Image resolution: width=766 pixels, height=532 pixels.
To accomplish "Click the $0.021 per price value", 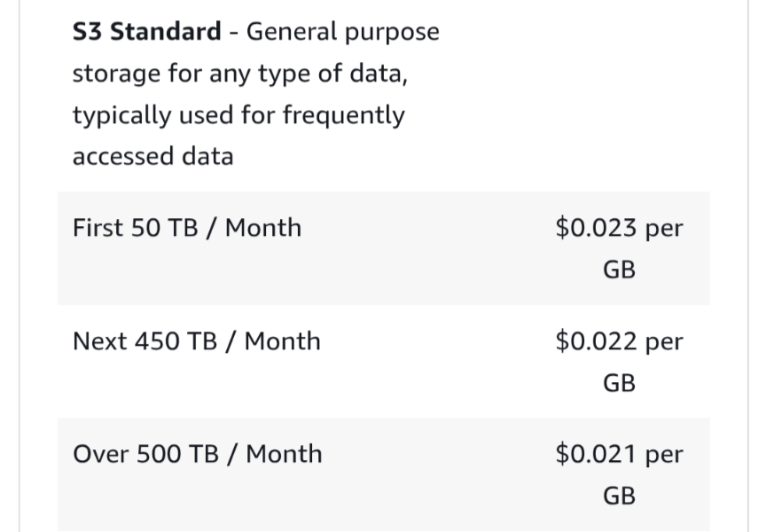I will (x=619, y=454).
